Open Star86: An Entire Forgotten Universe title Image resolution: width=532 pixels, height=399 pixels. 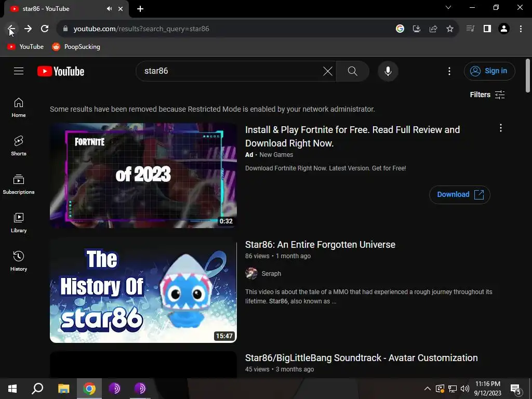tap(320, 245)
